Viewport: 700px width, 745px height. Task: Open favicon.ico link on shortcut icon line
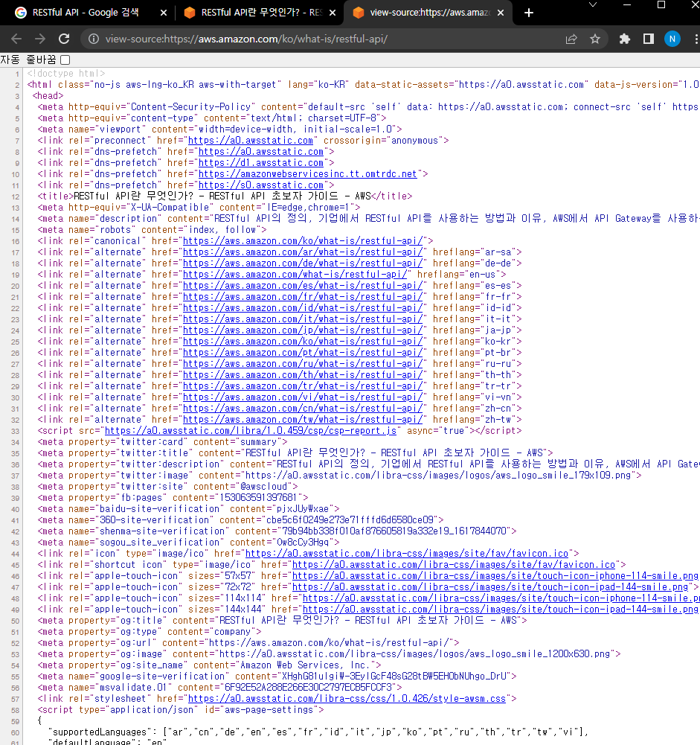(454, 565)
